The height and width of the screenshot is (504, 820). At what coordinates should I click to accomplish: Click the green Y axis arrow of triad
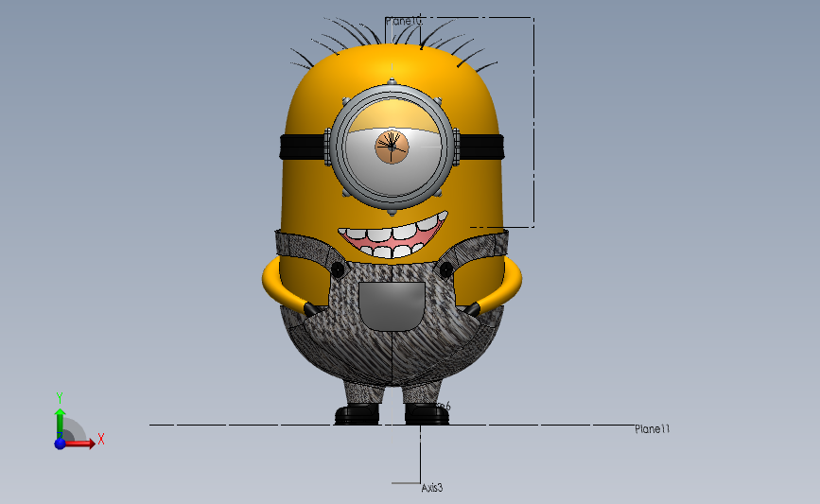[61, 426]
